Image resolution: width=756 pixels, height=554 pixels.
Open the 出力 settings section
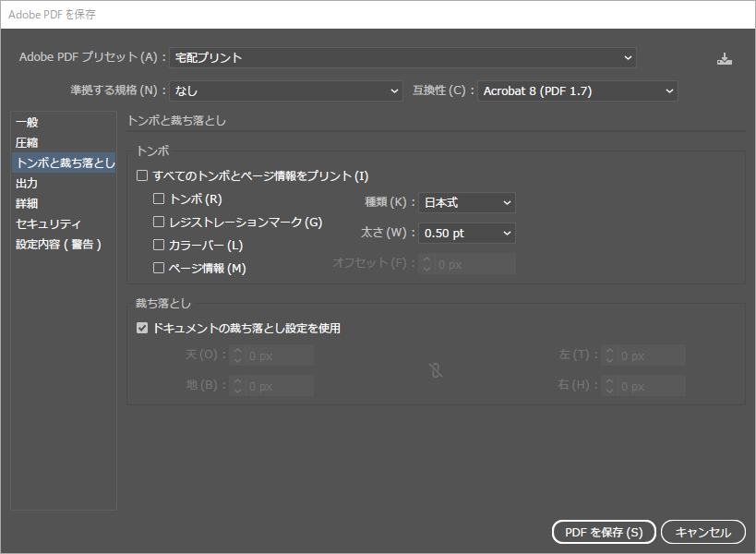coord(28,183)
